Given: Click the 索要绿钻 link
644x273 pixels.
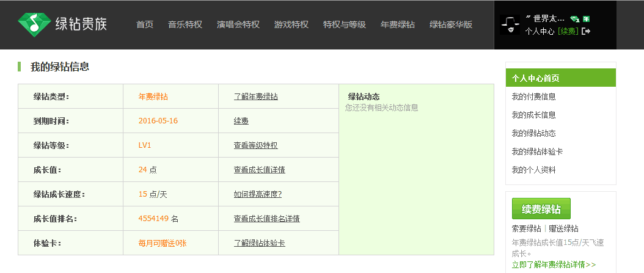Looking at the screenshot, I should coord(527,228).
